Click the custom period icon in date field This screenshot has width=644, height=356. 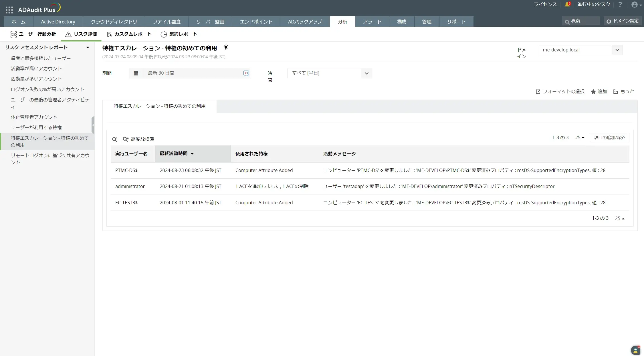coord(246,73)
